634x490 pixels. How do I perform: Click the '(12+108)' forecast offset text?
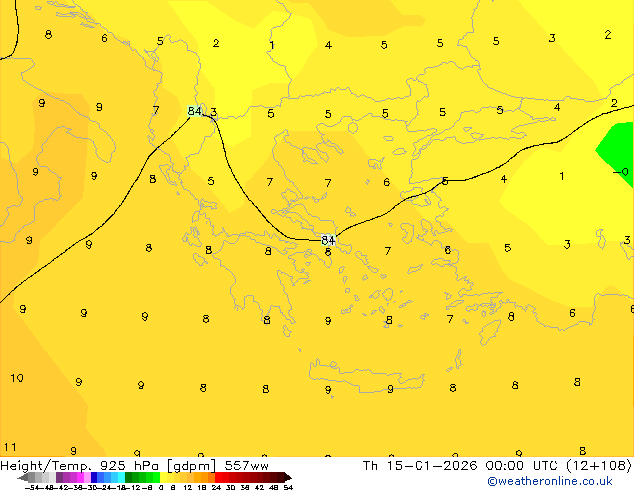(599, 466)
